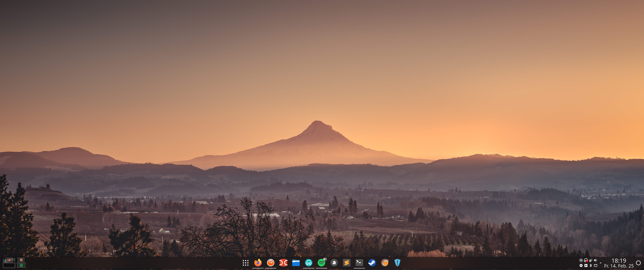Viewport: 644px width, 270px height.
Task: Open the red double-arc app icon
Action: pos(283,263)
